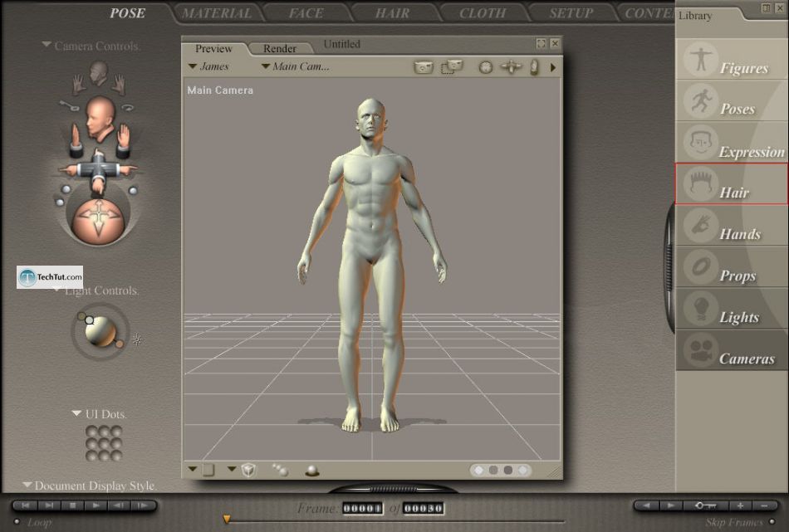Select the Render tab in document window
Screen dimensions: 789x532
pyautogui.click(x=280, y=48)
